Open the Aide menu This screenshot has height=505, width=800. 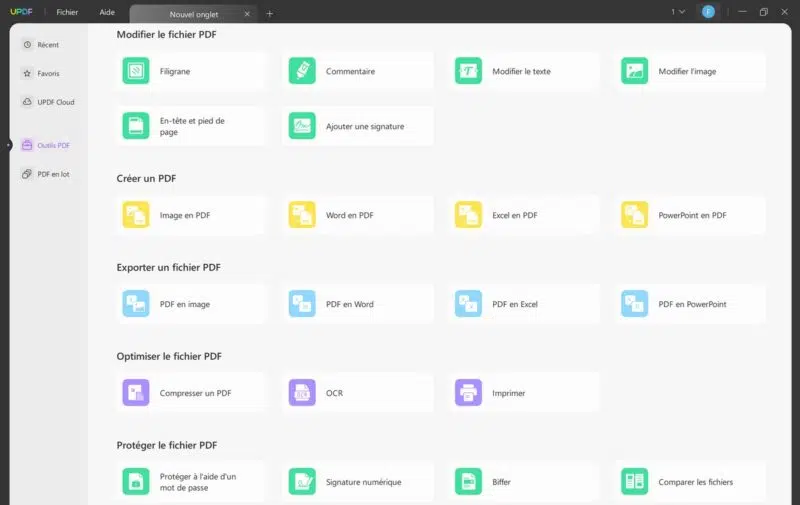[x=107, y=12]
